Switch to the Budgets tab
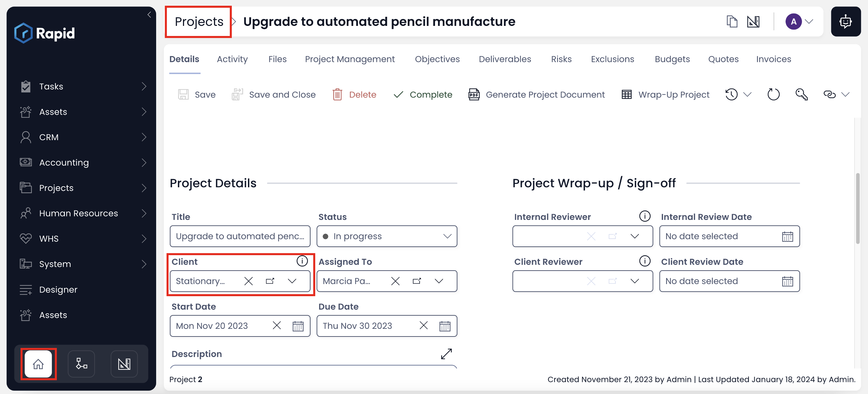868x394 pixels. [x=672, y=58]
